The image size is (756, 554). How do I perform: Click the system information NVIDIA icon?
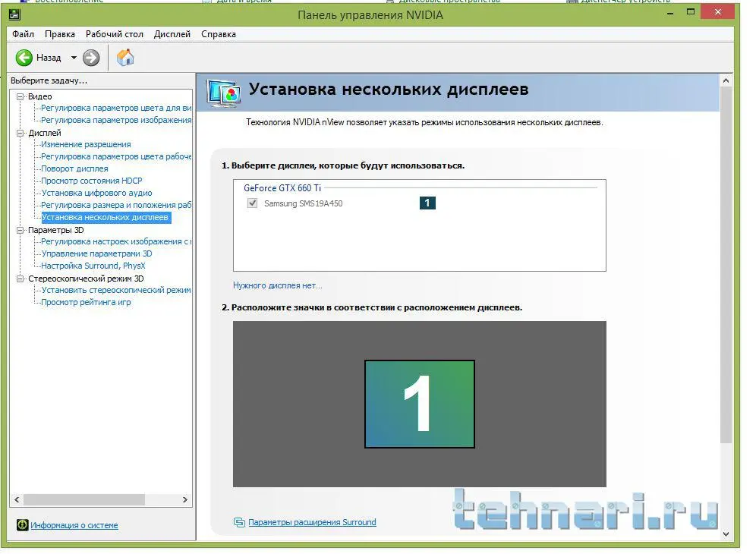(22, 524)
